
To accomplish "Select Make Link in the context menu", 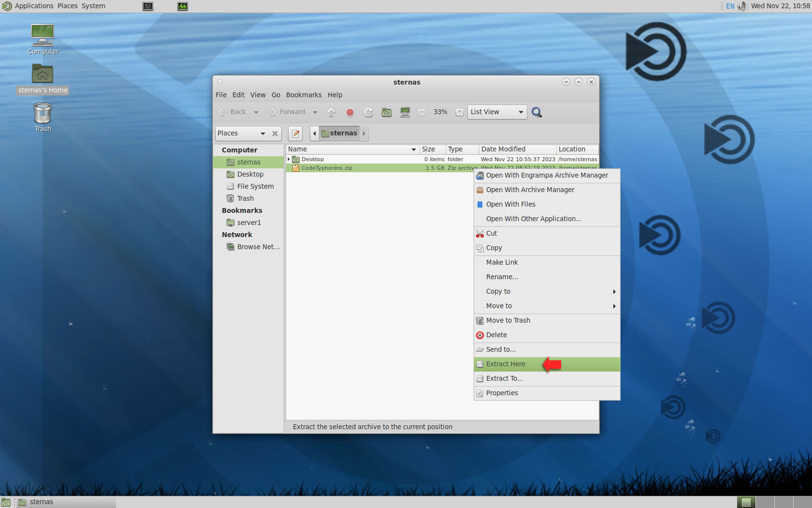I will (547, 262).
